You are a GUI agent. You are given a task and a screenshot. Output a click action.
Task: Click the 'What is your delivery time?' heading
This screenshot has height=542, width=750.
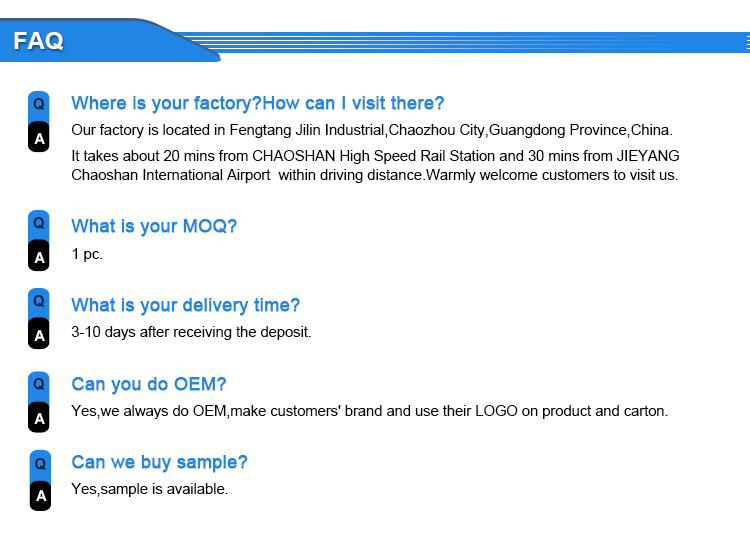(185, 306)
